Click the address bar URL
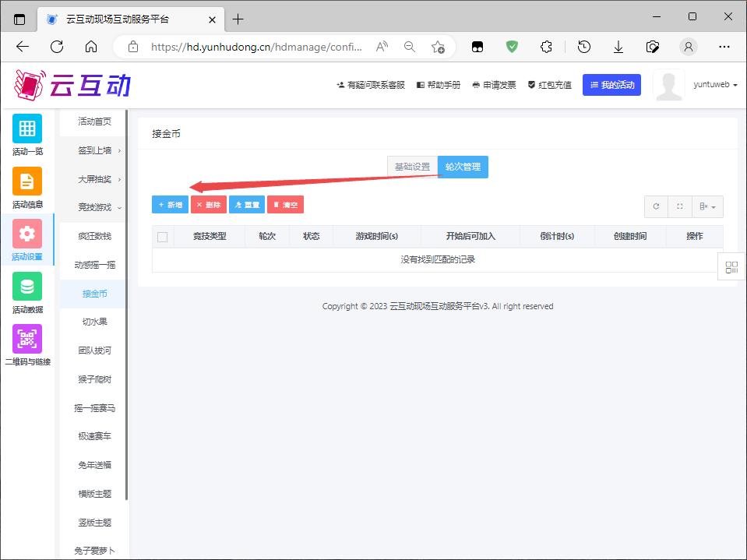This screenshot has width=747, height=560. (256, 47)
